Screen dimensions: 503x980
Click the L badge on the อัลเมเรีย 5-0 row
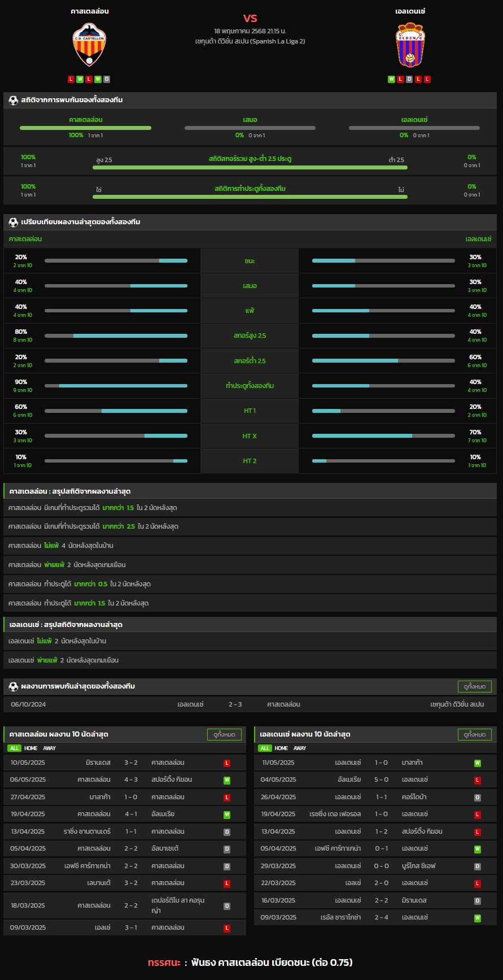click(478, 780)
